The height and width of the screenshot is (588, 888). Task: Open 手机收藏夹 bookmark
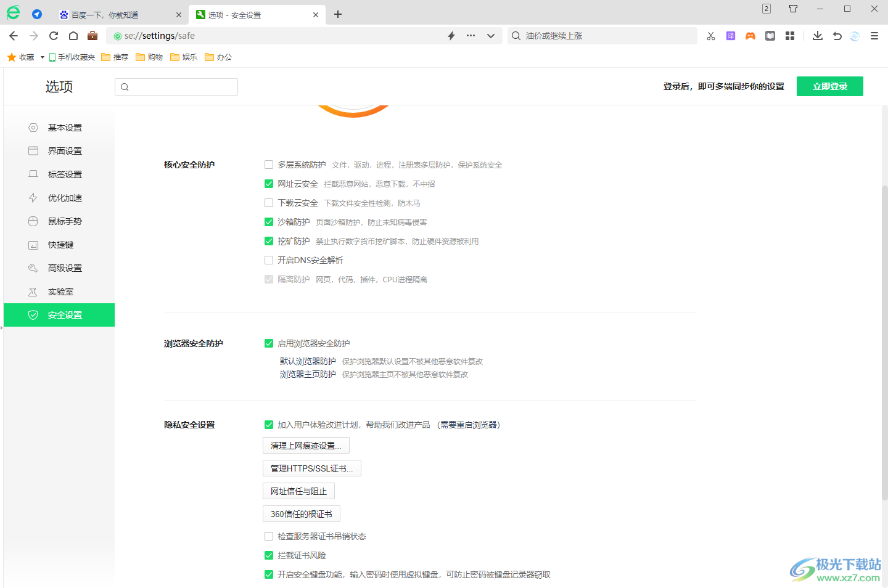(72, 57)
